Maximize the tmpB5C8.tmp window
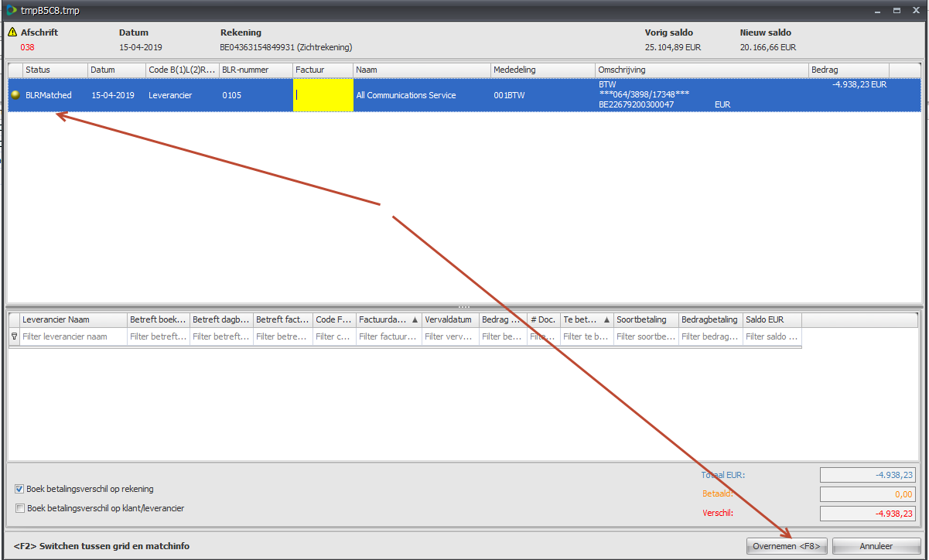929x560 pixels. click(x=897, y=10)
